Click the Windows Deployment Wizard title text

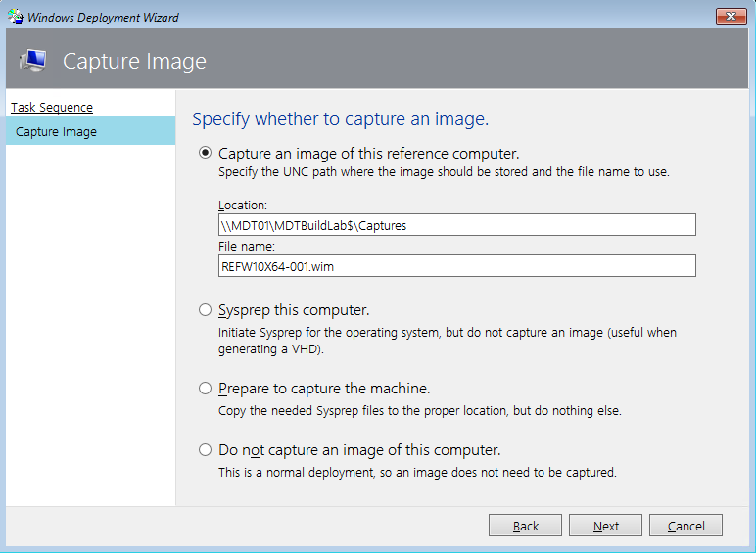pos(103,17)
